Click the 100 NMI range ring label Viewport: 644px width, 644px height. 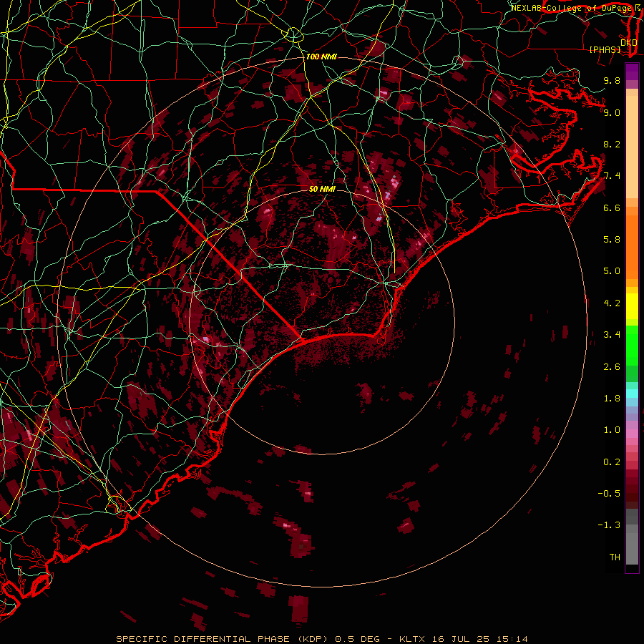pos(321,57)
